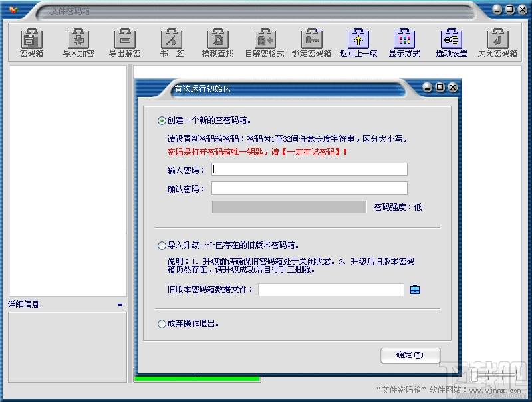Click the 旧版本密码箱数据文件 path field

pyautogui.click(x=331, y=290)
